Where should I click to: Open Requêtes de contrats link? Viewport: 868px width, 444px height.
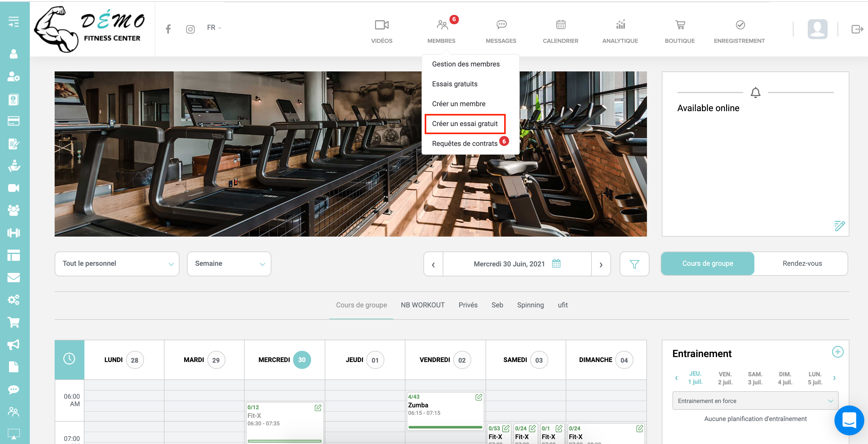[x=464, y=144]
